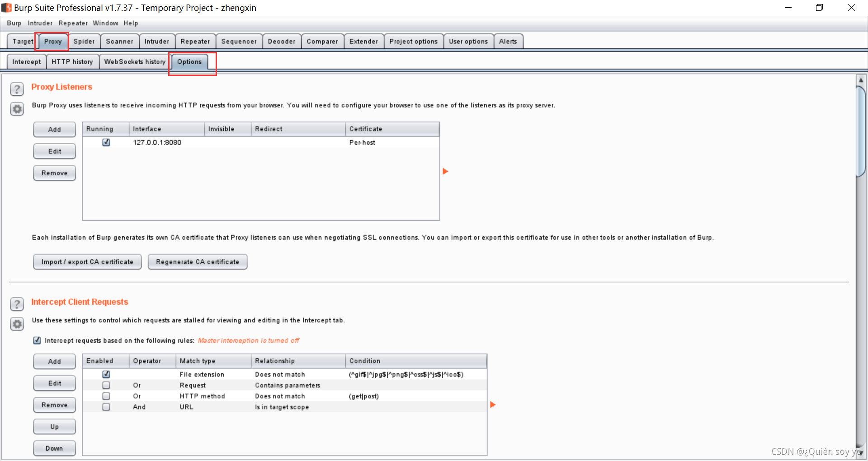Expand intercept rules table with orange arrow
868x461 pixels.
pos(493,405)
